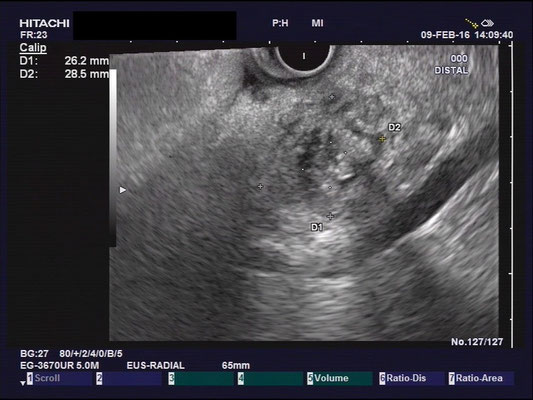Click the grayscale brightness bar
Screen dimensions: 533x400
(113, 158)
